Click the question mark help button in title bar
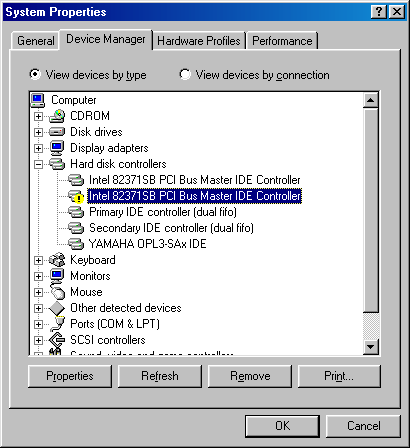Screen dimensions: 410x448 [379, 12]
